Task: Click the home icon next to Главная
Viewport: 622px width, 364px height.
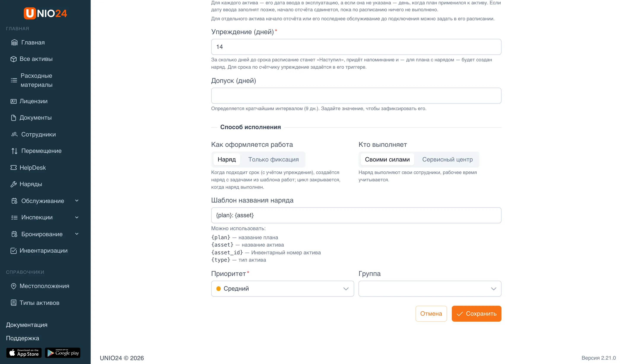Action: 14,43
